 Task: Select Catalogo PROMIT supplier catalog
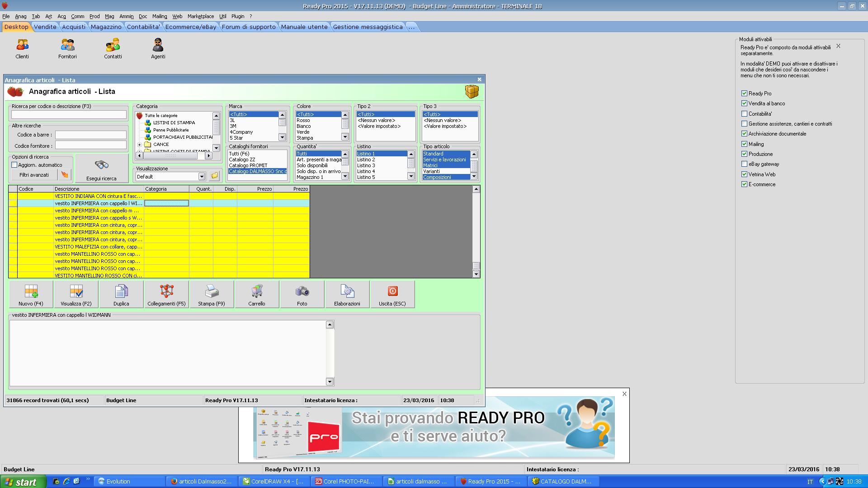click(248, 165)
